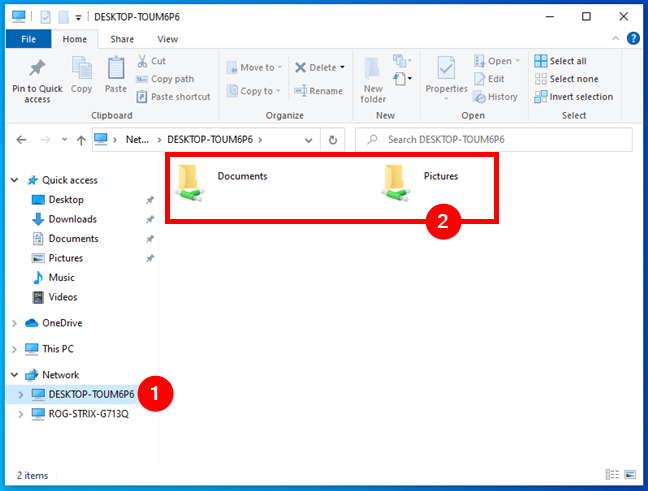The width and height of the screenshot is (648, 491).
Task: Minimize the ribbon with the caret
Action: coord(615,38)
